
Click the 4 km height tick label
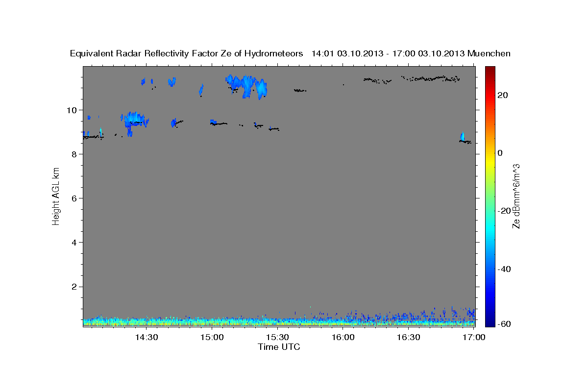75,242
